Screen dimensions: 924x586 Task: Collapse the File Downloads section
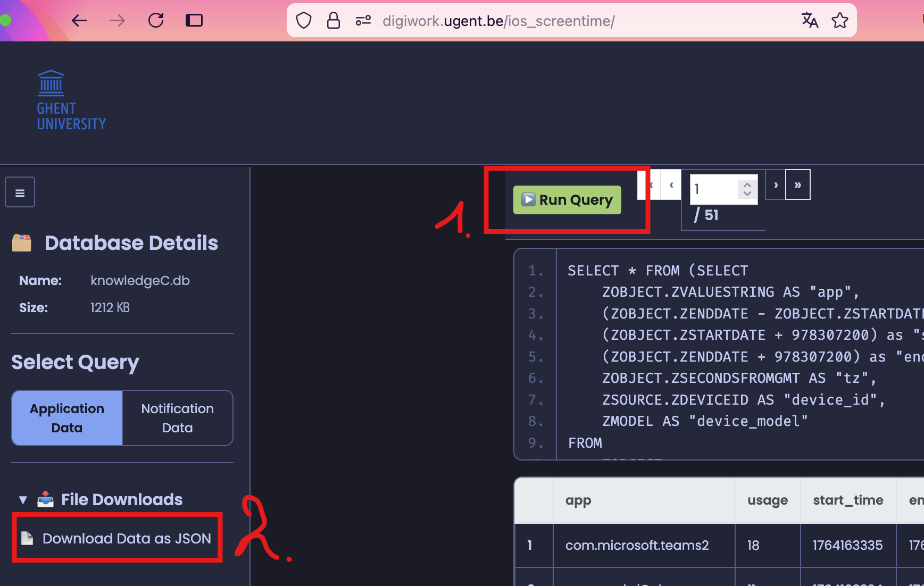coord(23,500)
